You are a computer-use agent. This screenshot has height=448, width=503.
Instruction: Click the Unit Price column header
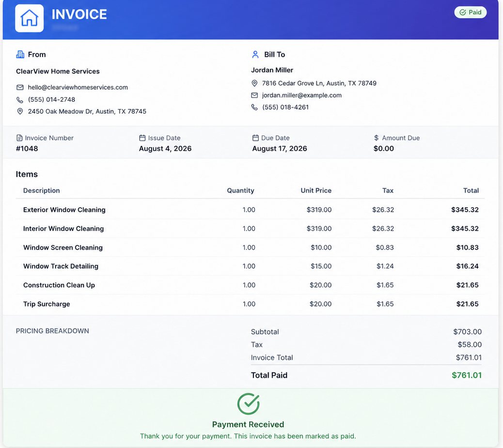coord(316,190)
